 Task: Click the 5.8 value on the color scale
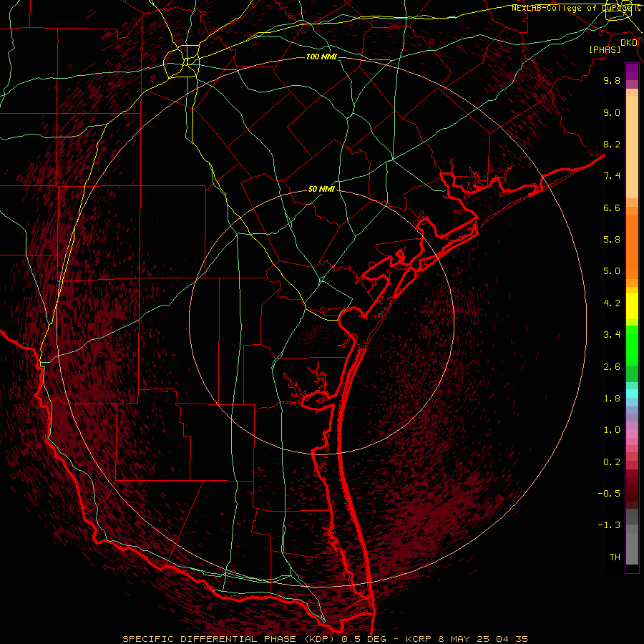(x=612, y=240)
